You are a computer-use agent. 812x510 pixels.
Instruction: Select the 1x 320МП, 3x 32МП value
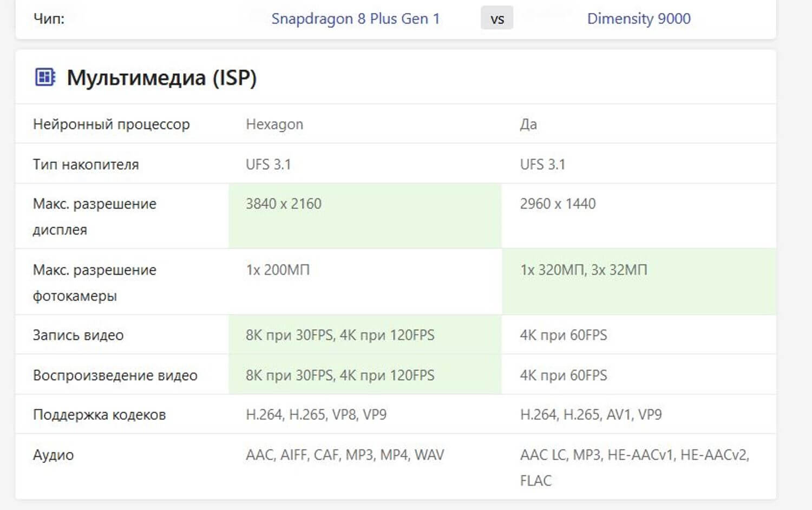coord(584,269)
